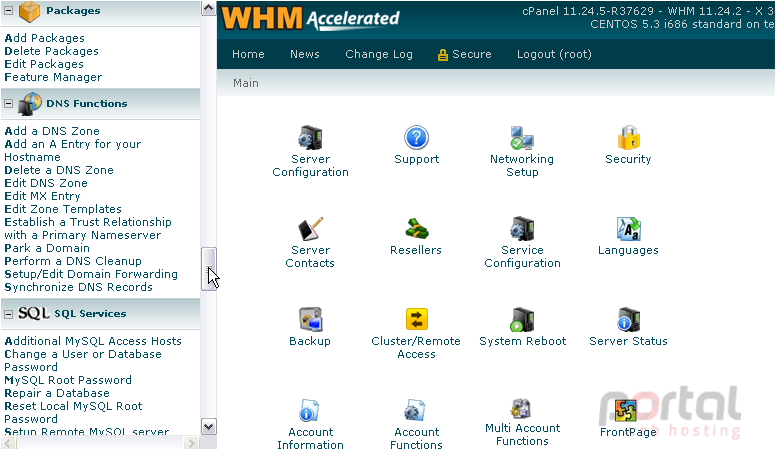Open the Change Log menu item
The image size is (776, 450).
(379, 54)
